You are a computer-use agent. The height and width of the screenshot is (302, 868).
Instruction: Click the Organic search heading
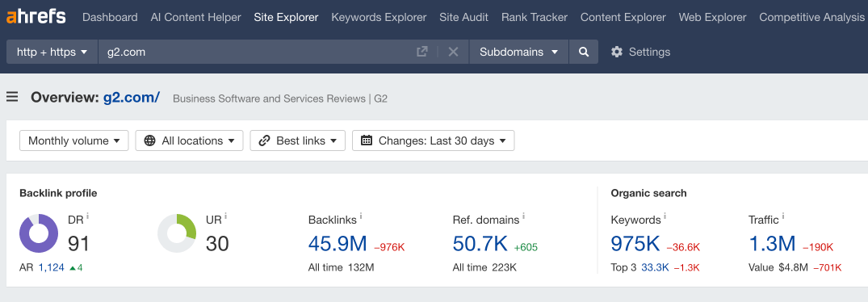pos(649,193)
